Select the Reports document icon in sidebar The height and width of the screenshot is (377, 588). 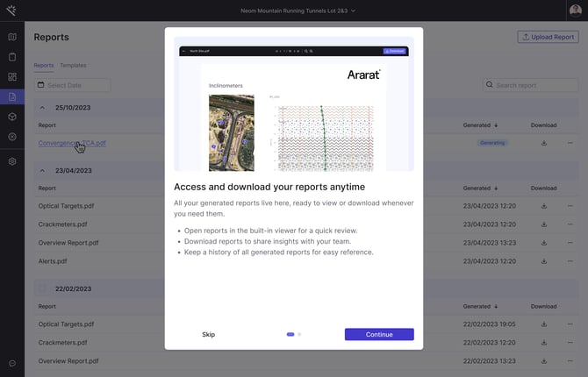click(x=12, y=97)
